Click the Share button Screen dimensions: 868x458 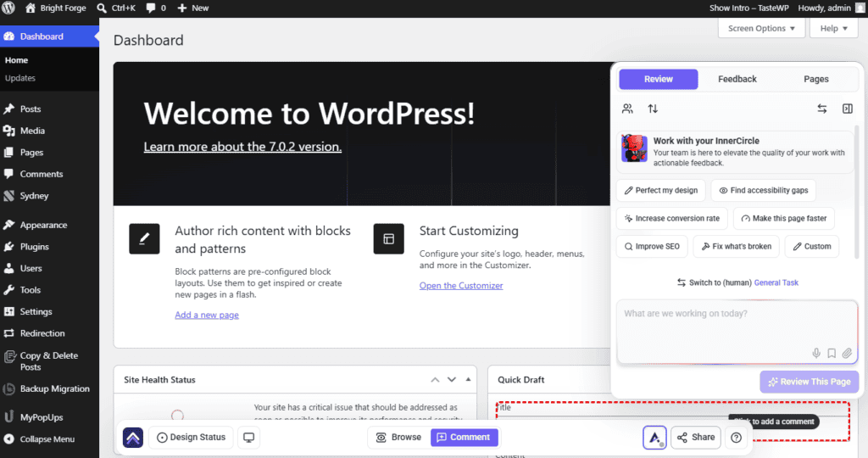[x=696, y=438]
